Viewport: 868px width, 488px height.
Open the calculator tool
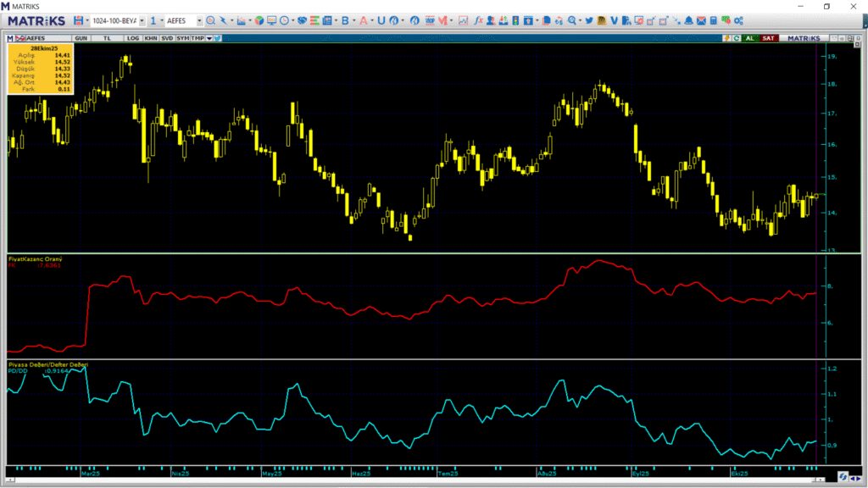pos(714,20)
